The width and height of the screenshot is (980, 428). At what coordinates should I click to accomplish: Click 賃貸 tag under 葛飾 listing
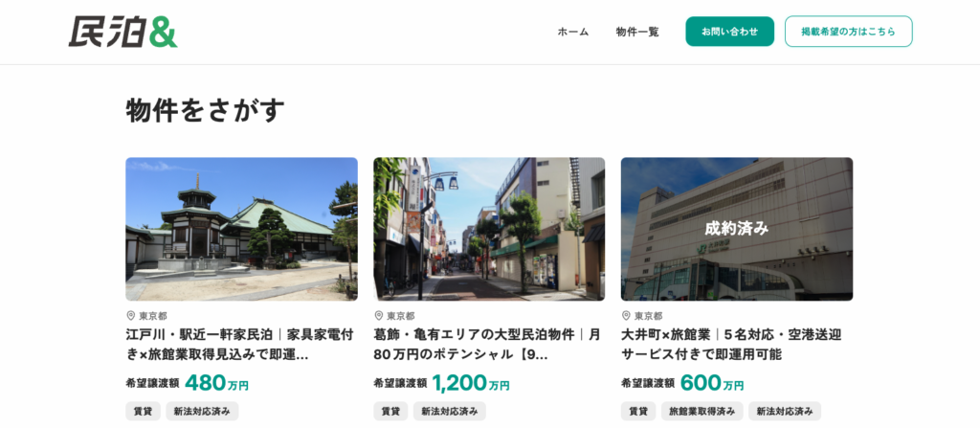pos(390,411)
